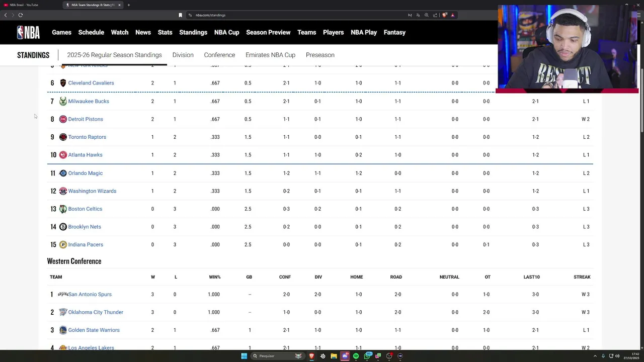Image resolution: width=644 pixels, height=362 pixels.
Task: Click the Atlanta Hawks logo icon
Action: point(63,155)
